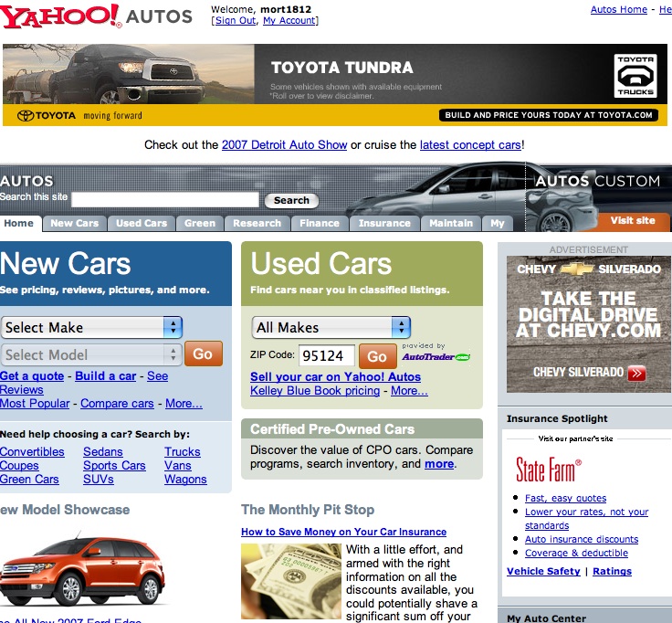Open the latest concept cars link
This screenshot has height=623, width=672.
470,145
